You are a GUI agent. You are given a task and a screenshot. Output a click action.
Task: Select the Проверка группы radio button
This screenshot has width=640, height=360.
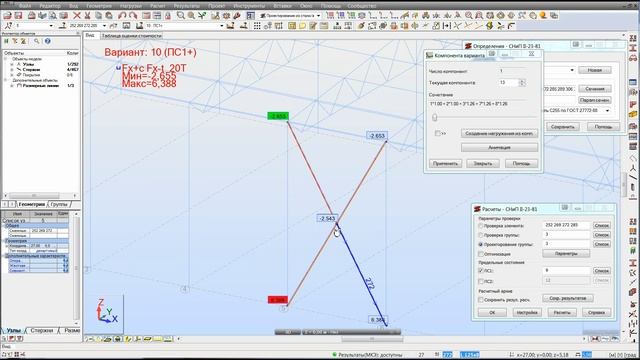coord(481,235)
